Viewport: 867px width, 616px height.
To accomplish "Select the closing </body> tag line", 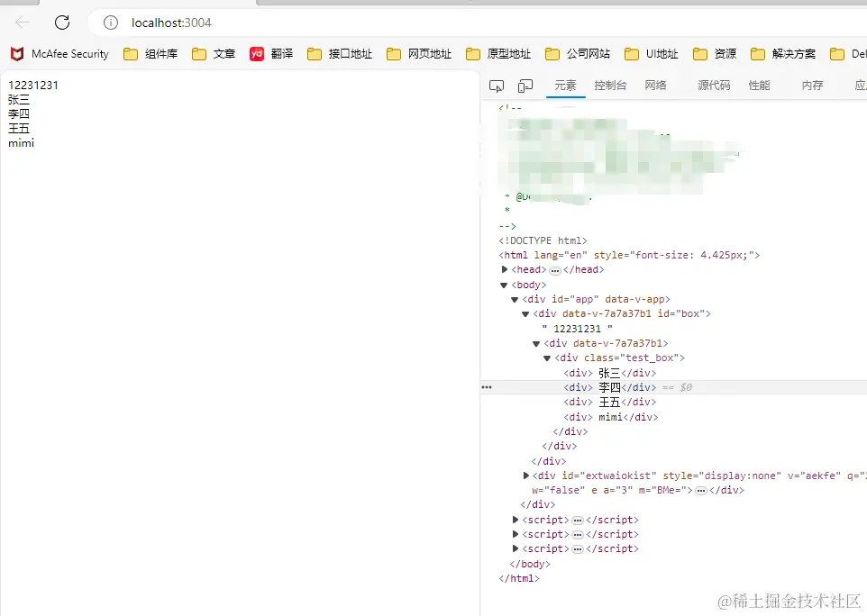I will (x=530, y=564).
